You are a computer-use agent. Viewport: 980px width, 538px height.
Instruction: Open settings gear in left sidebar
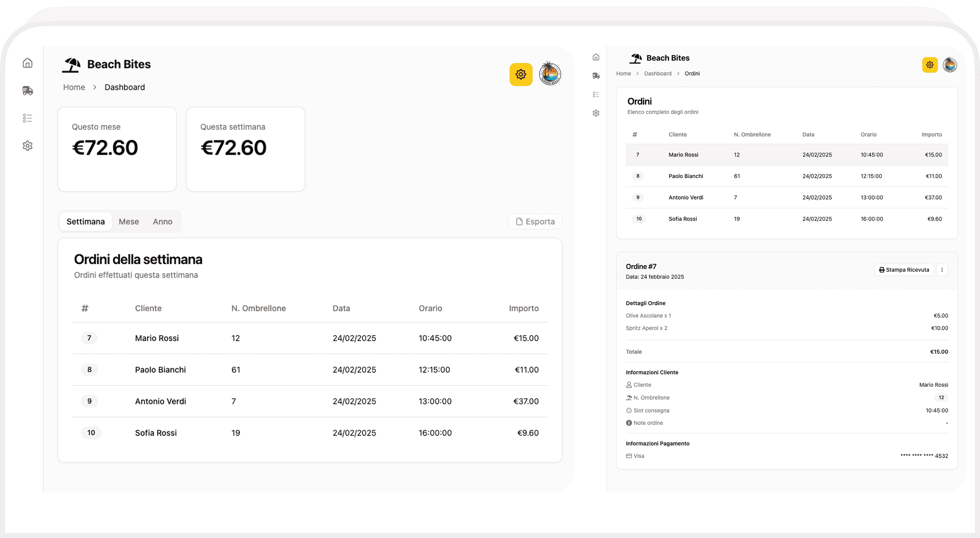(x=27, y=146)
